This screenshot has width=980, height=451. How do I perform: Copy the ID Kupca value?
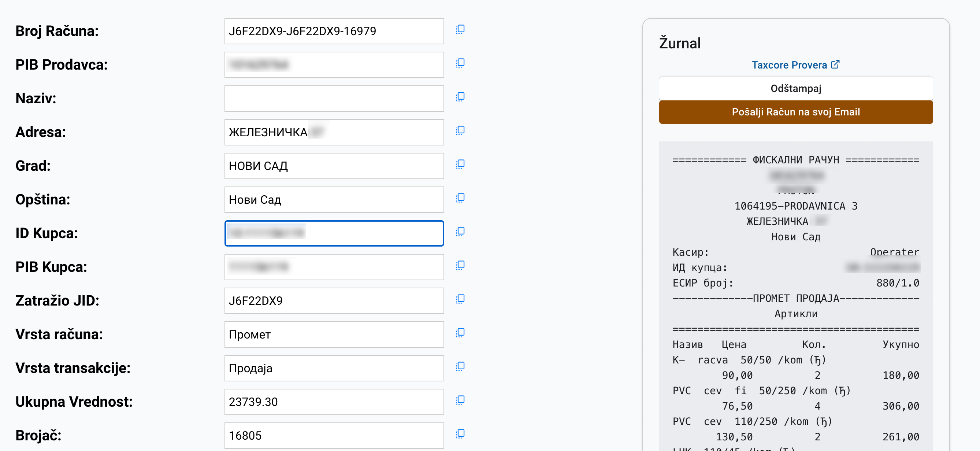pos(460,232)
